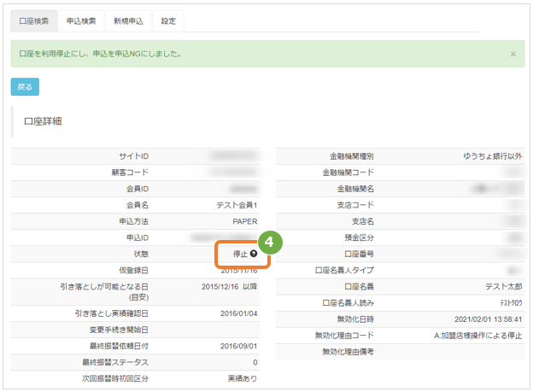Click the 引き落としが可能となる日 label
The width and height of the screenshot is (533, 392).
(104, 287)
